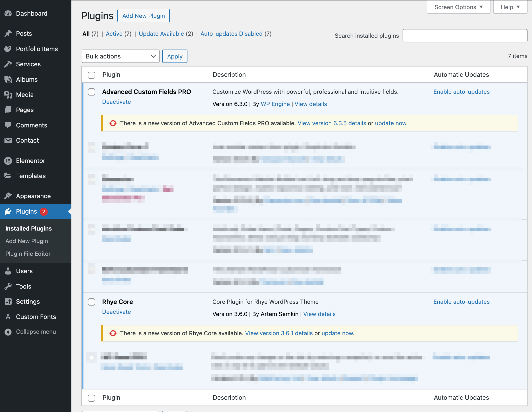Filter by Update Available plugins
Screen dimensions: 532x412
click(x=161, y=34)
